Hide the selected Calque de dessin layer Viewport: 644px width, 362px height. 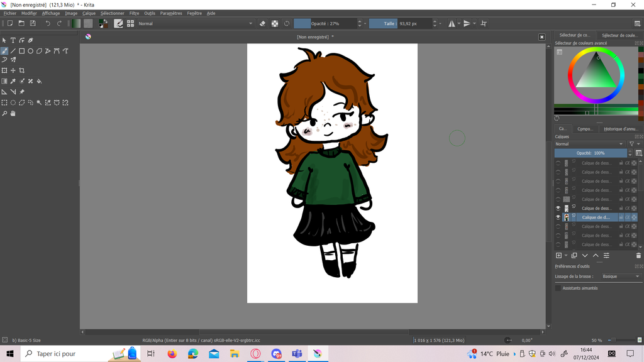point(558,217)
